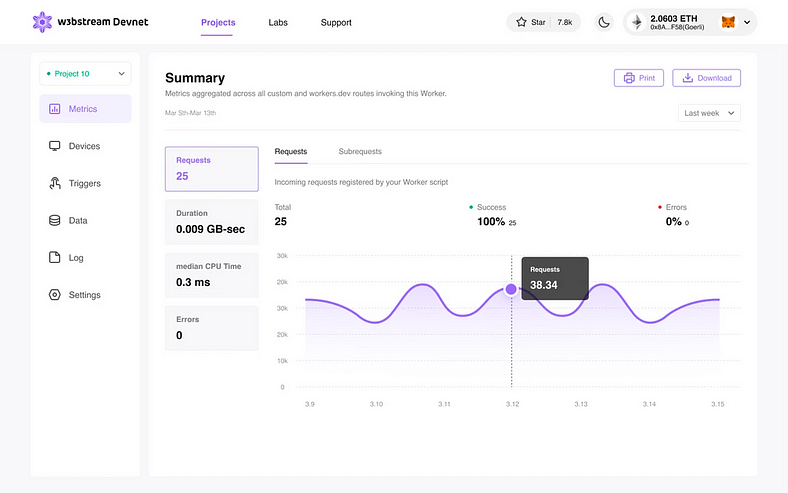
Task: Click the MetaMask fox icon
Action: [x=728, y=22]
